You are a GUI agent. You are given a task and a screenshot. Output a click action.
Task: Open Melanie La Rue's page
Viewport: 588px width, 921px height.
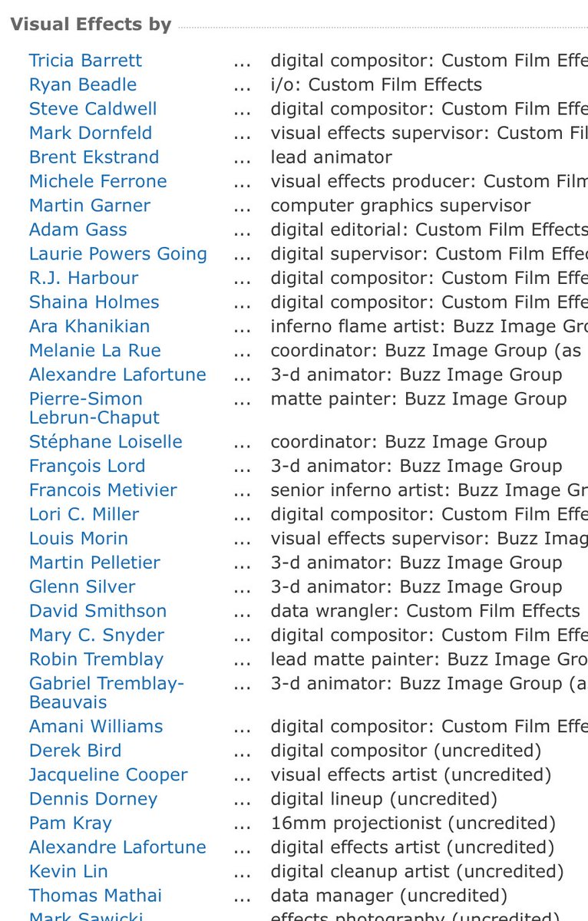95,351
